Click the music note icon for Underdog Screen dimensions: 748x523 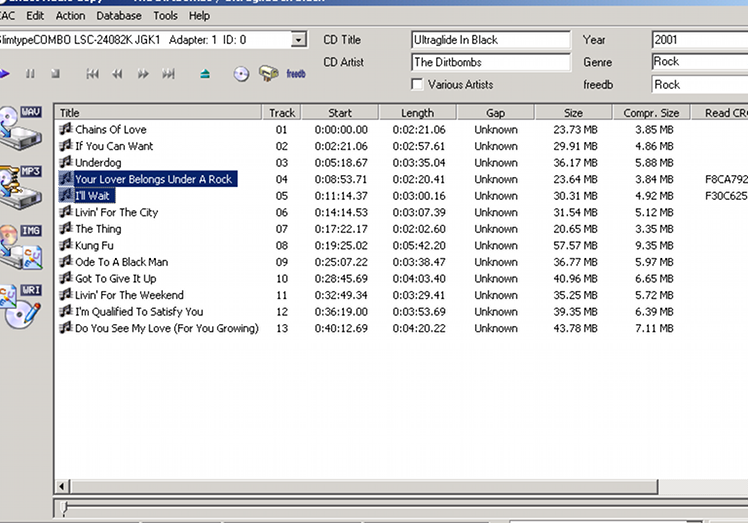coord(66,162)
